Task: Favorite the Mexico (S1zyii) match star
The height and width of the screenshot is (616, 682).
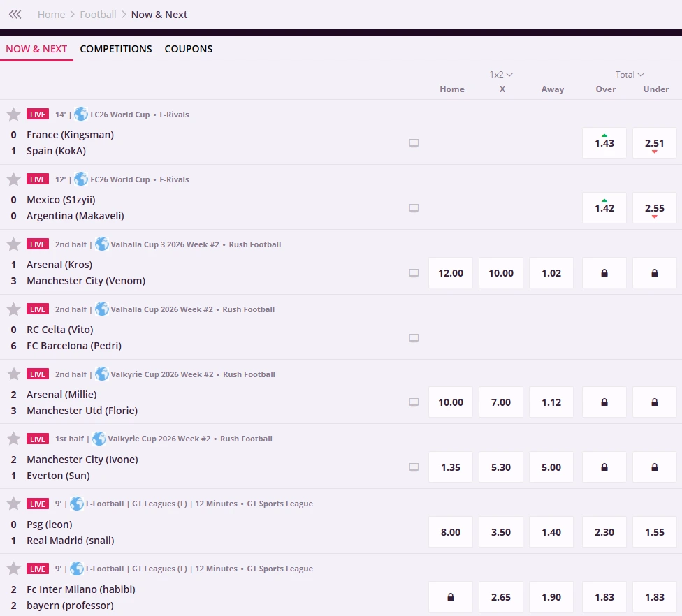Action: (x=13, y=179)
